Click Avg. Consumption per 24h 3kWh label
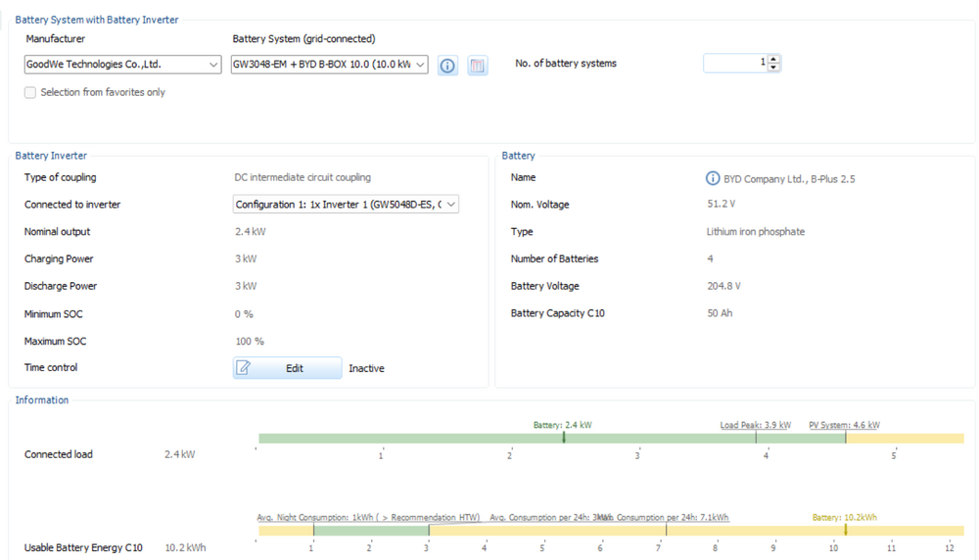 pyautogui.click(x=543, y=518)
